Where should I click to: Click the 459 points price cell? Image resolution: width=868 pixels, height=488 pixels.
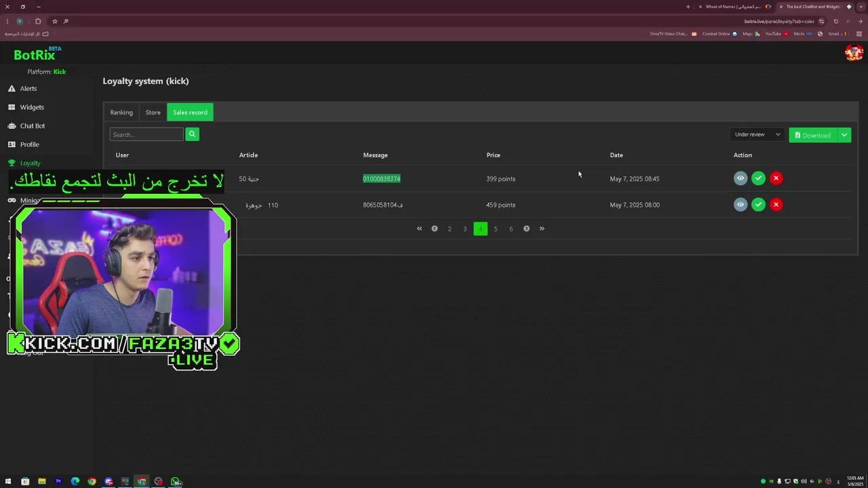coord(500,205)
